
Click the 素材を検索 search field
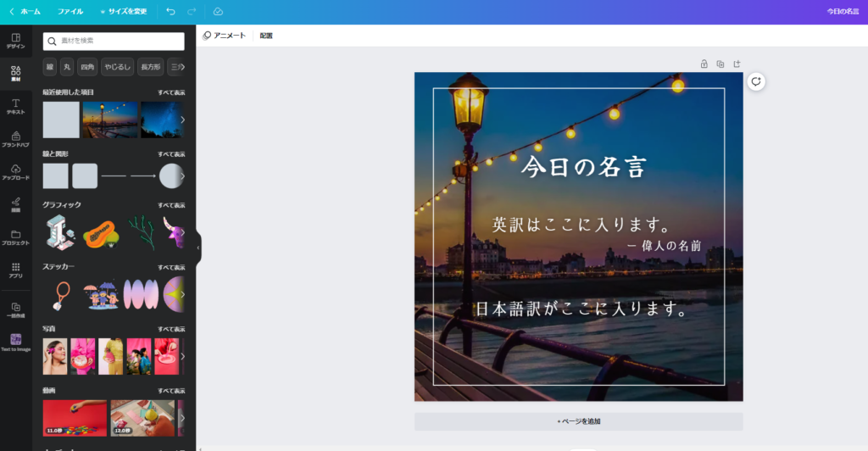click(114, 41)
